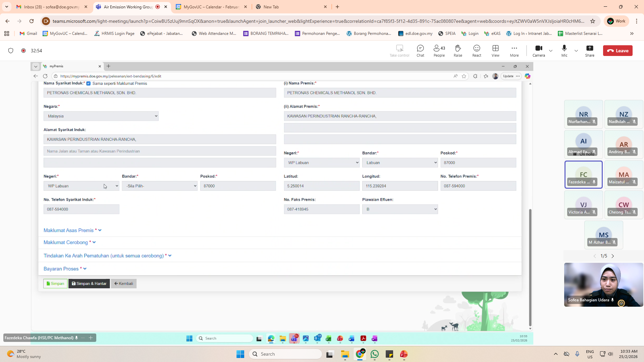
Task: Open the React emoji menu
Action: click(477, 51)
